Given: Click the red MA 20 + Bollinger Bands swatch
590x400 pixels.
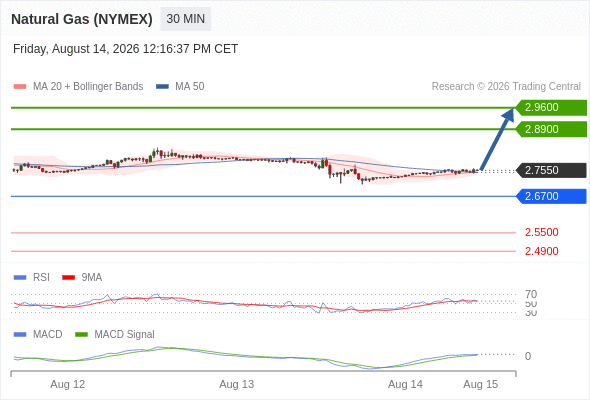Looking at the screenshot, I should click(x=20, y=87).
